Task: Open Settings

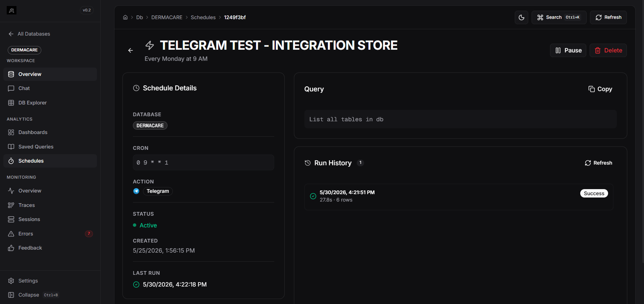Action: pyautogui.click(x=50, y=281)
